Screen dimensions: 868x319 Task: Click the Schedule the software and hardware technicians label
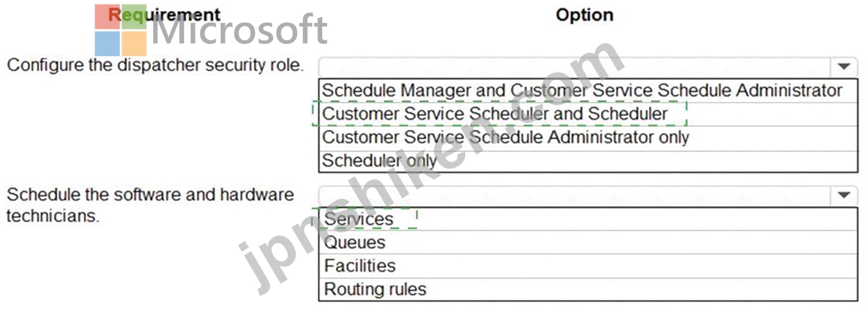pos(150,205)
